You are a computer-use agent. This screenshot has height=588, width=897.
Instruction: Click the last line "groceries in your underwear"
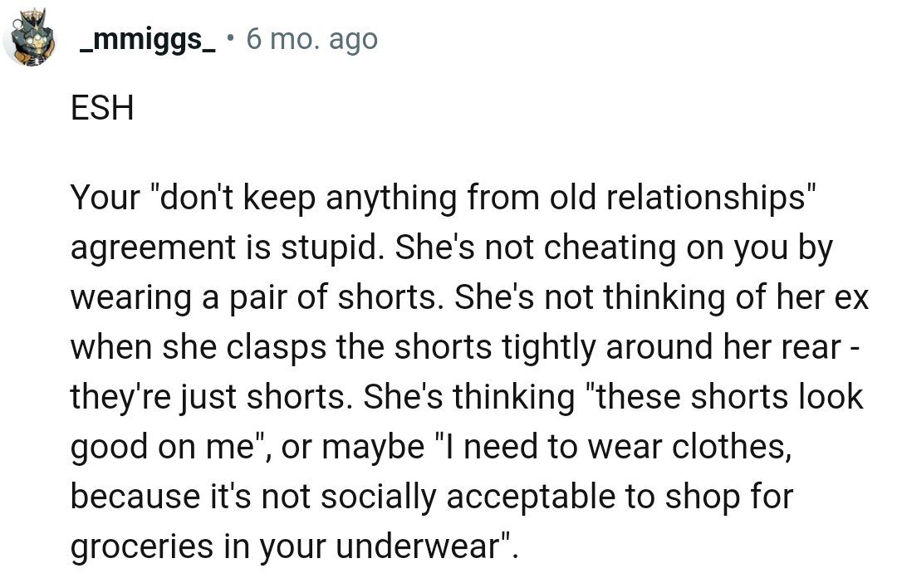point(294,546)
